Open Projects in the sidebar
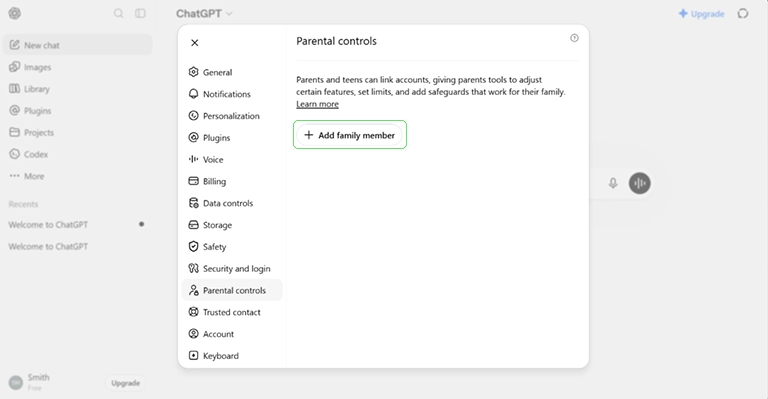 (x=77, y=132)
